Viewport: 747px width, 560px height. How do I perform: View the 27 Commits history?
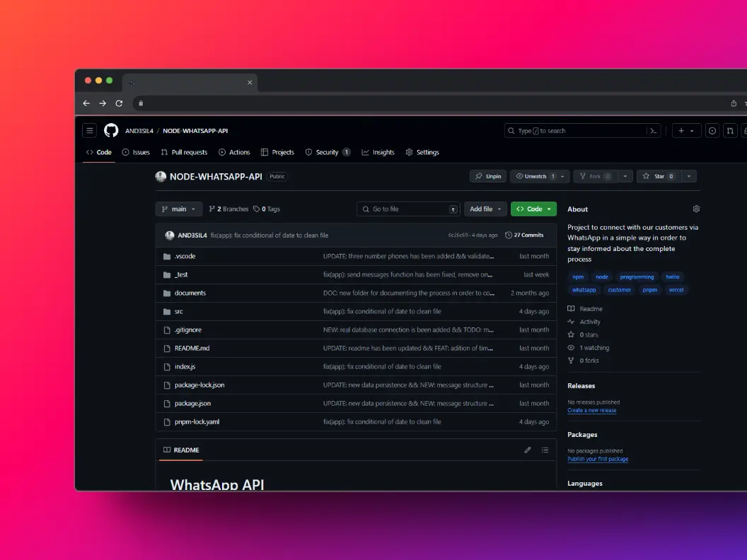point(524,235)
